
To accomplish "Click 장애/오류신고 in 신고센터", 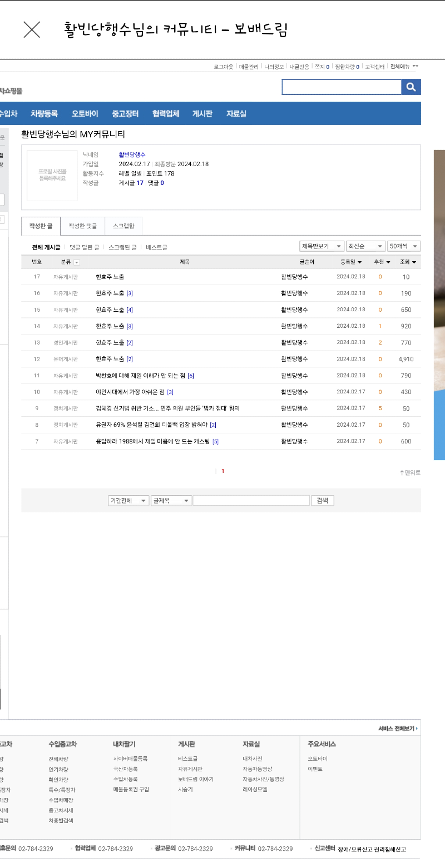I will (x=355, y=849).
